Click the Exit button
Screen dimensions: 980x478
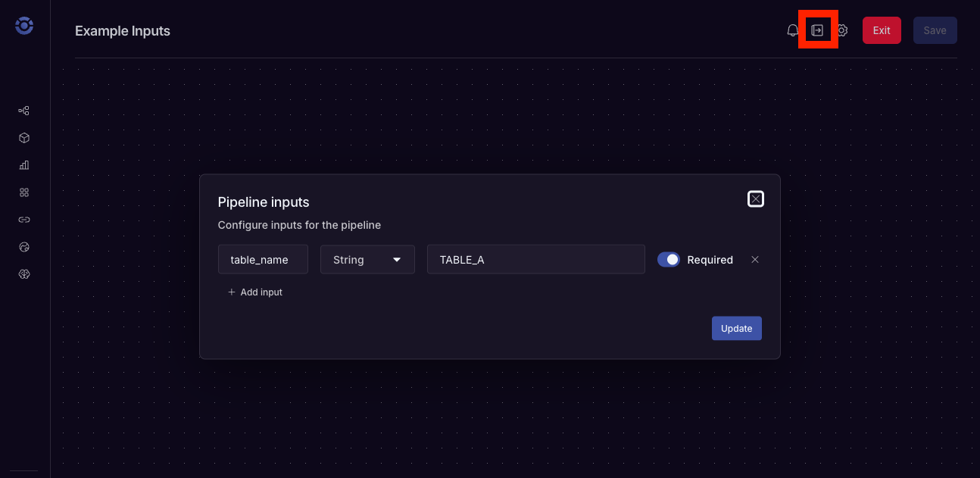tap(882, 30)
